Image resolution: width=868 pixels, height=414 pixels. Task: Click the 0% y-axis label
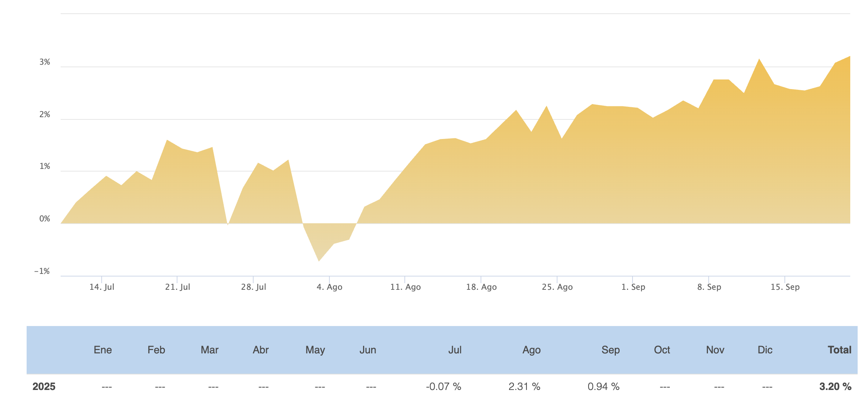click(x=45, y=219)
